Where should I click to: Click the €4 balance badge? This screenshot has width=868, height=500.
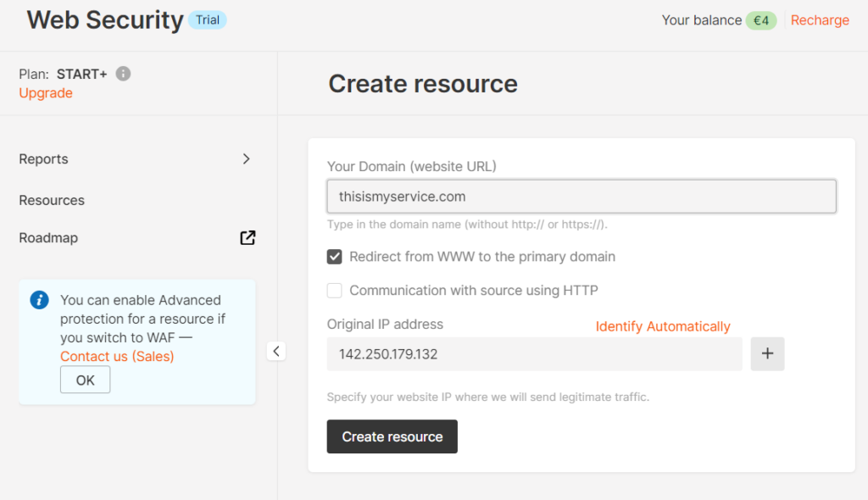(760, 20)
